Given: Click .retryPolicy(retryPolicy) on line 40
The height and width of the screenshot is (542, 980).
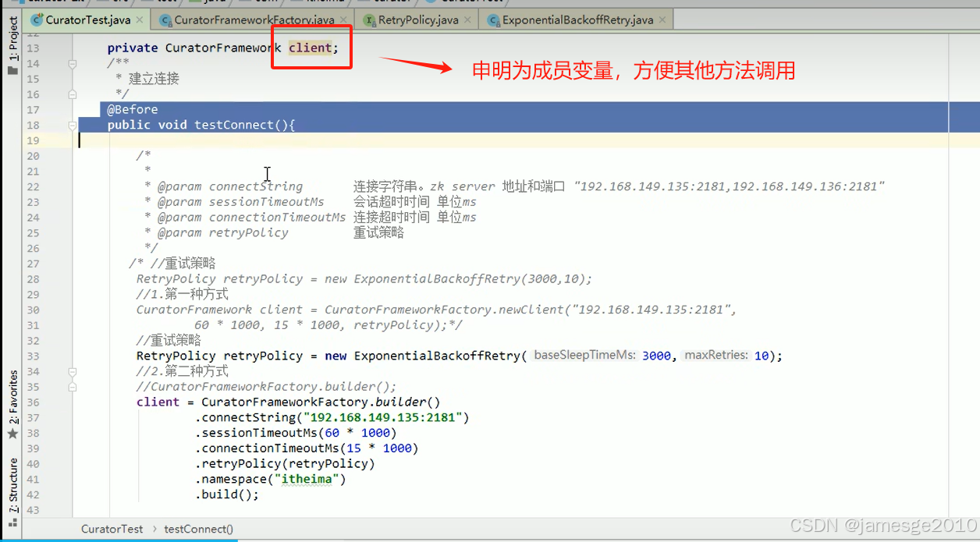Looking at the screenshot, I should 286,464.
